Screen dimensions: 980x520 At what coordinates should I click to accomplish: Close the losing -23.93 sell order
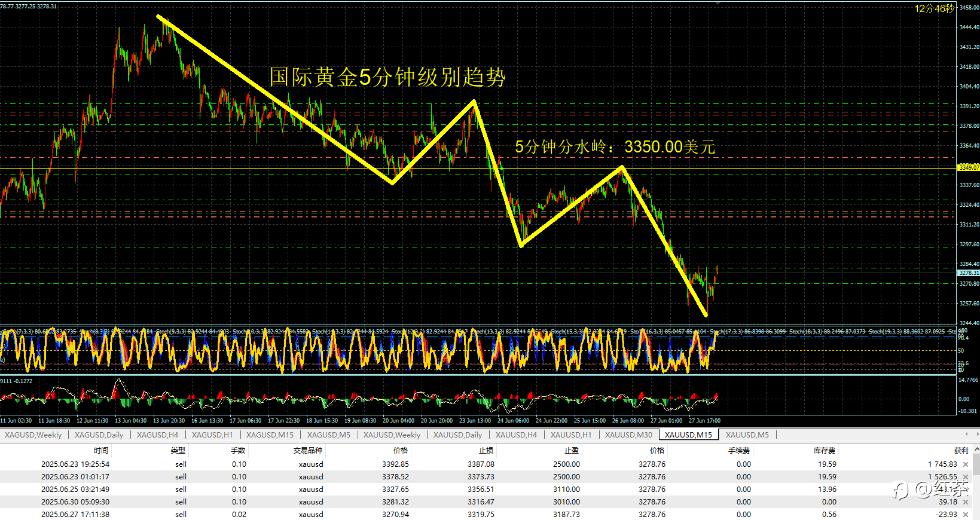[965, 515]
